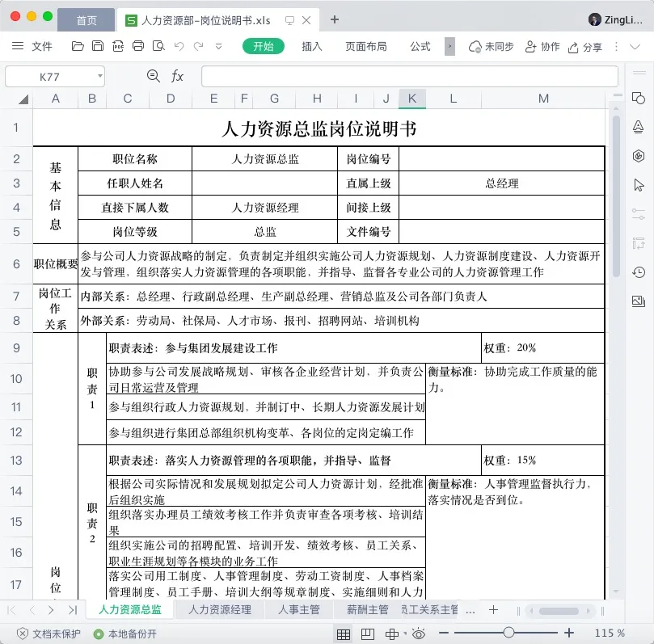The height and width of the screenshot is (644, 654).
Task: Open the hamburger menu icon beside 文件
Action: tap(18, 46)
